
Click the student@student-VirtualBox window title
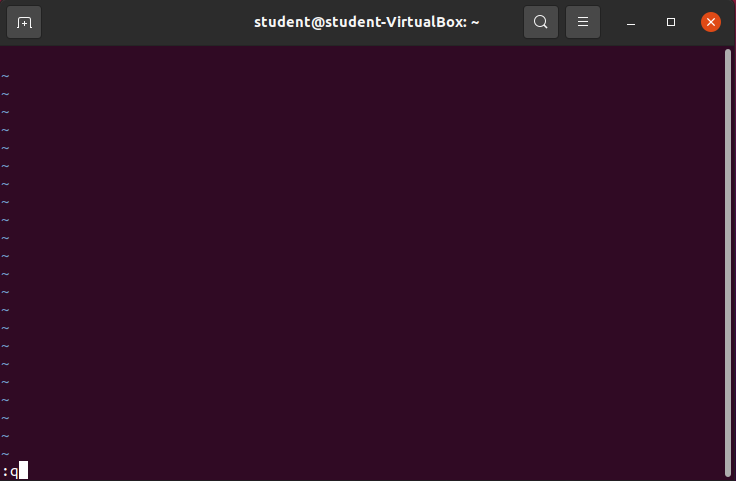pos(367,22)
